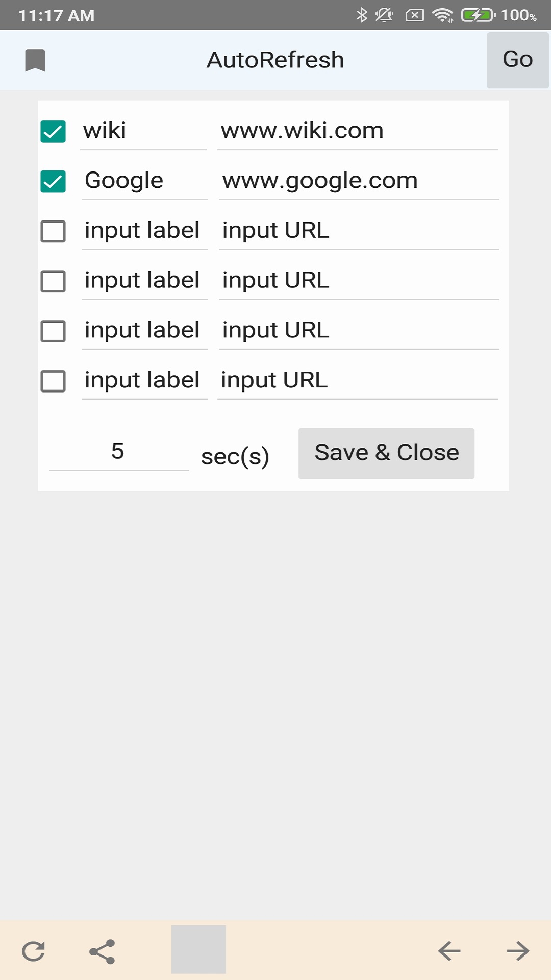Edit the www.wiki.com URL field
This screenshot has width=551, height=980.
[x=358, y=131]
